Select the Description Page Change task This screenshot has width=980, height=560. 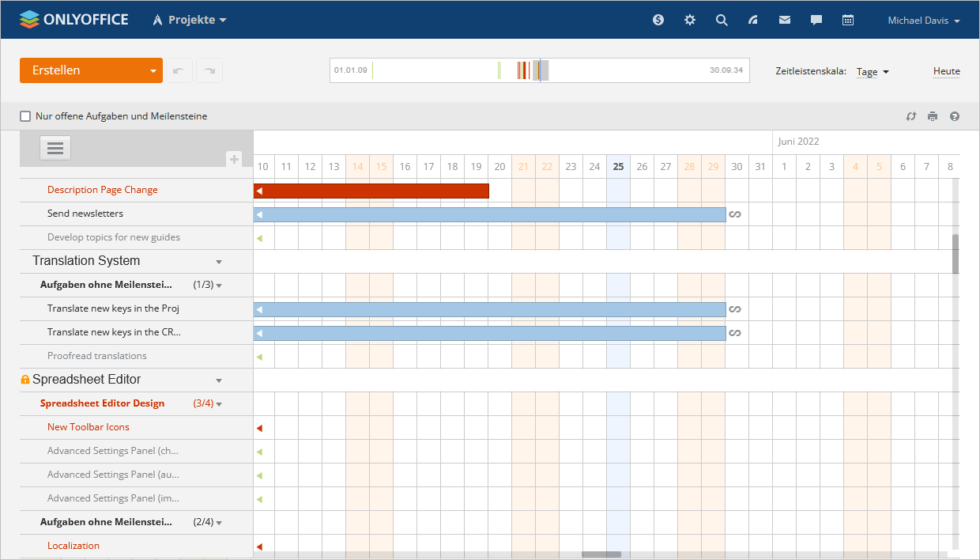click(x=103, y=190)
